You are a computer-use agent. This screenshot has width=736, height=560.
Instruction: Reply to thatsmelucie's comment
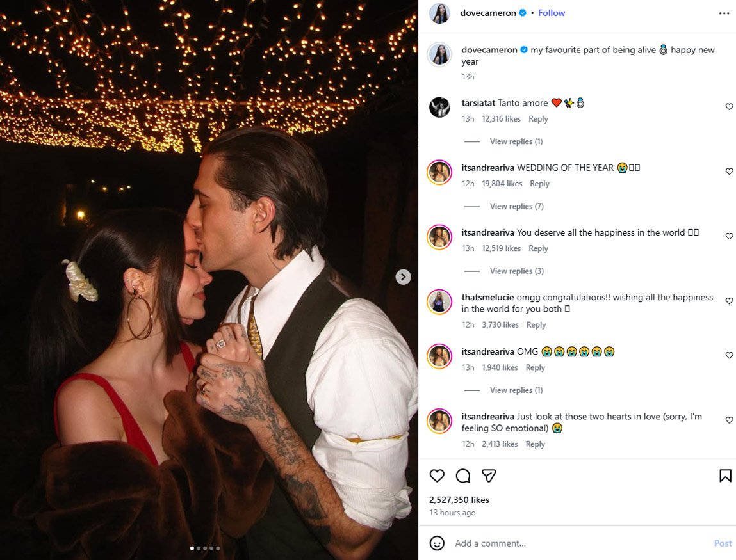point(536,325)
